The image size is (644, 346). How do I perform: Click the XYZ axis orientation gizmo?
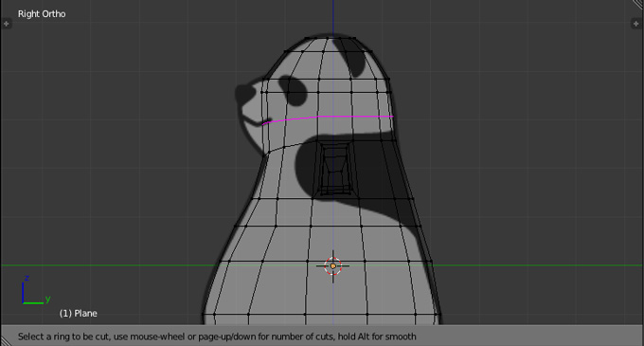point(35,290)
